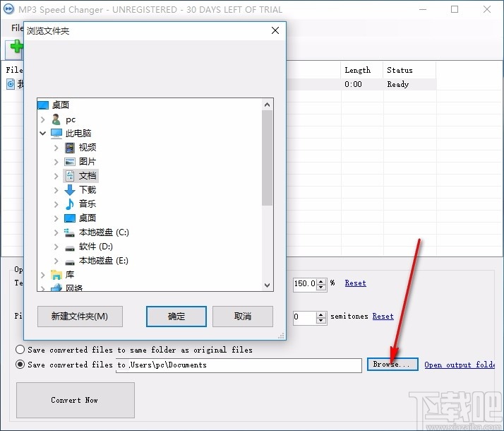The image size is (504, 431).
Task: Click the Ready status cell
Action: point(409,84)
